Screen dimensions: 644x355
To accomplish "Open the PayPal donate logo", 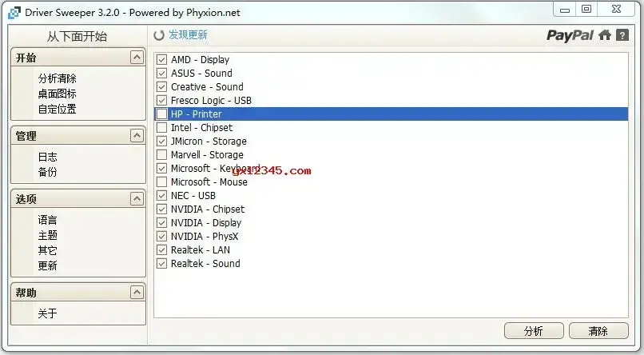I will coord(570,35).
